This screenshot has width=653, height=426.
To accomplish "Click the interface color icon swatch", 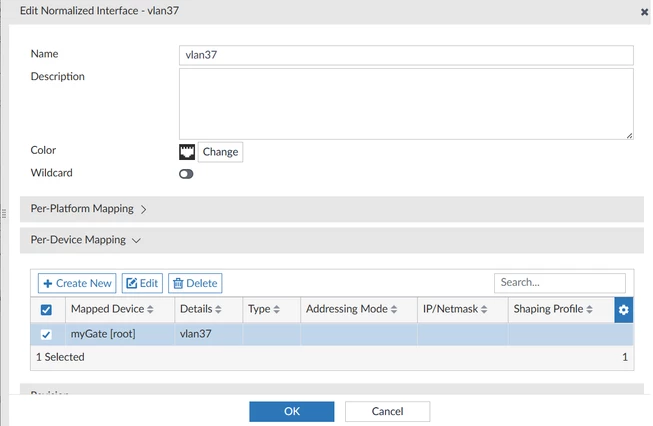I will click(187, 152).
